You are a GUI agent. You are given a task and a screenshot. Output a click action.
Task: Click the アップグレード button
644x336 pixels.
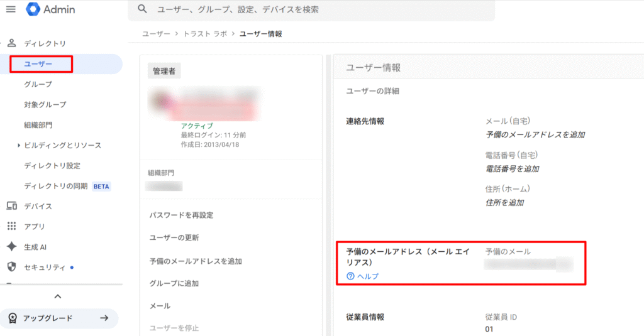pos(59,318)
